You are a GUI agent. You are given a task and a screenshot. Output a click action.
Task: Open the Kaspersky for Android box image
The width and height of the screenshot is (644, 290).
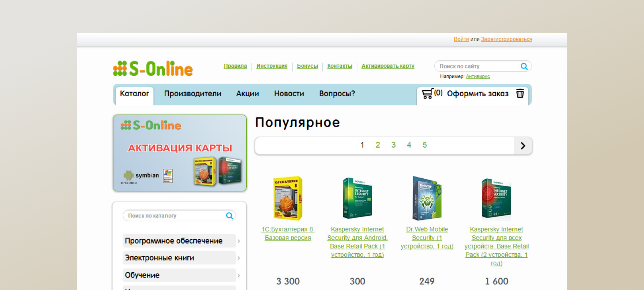357,198
